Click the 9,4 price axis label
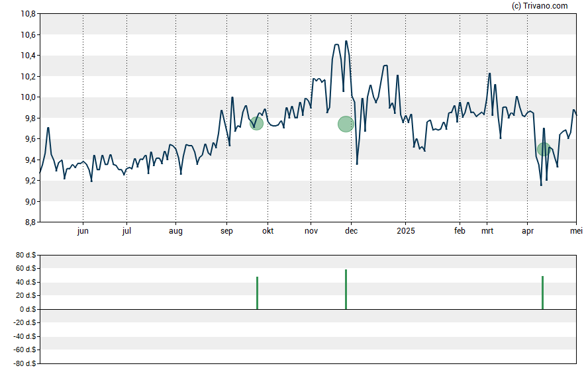 [x=30, y=160]
